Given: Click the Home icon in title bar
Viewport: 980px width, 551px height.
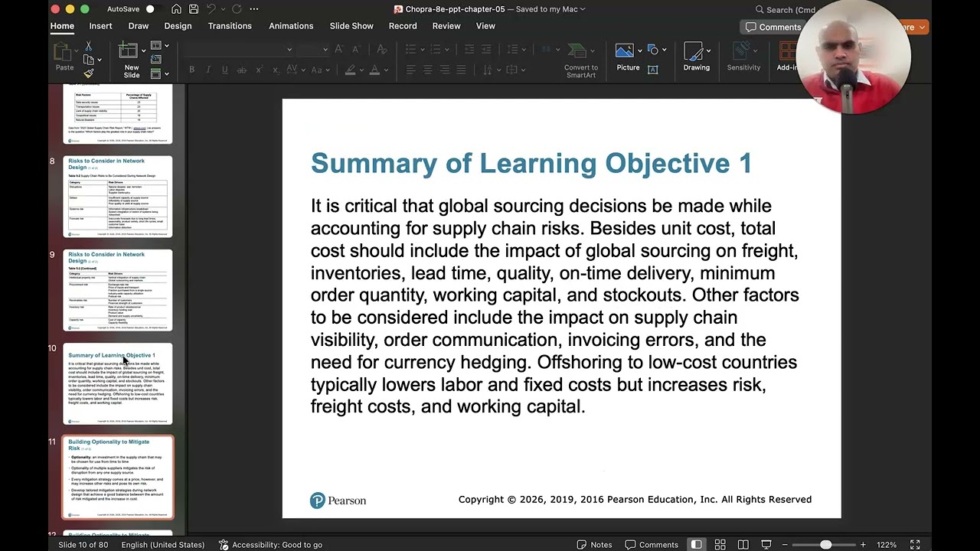Looking at the screenshot, I should tap(176, 9).
